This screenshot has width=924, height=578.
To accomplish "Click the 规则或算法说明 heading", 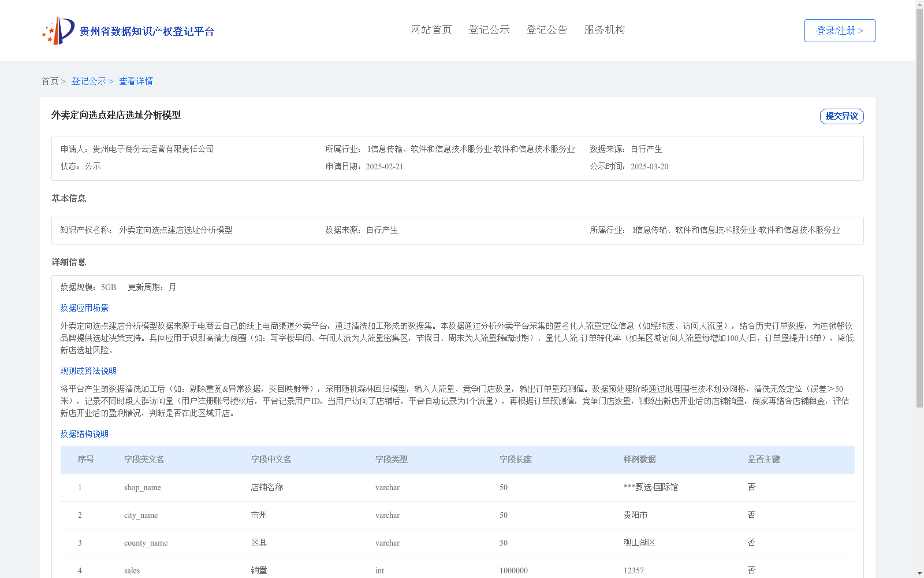I will click(88, 371).
